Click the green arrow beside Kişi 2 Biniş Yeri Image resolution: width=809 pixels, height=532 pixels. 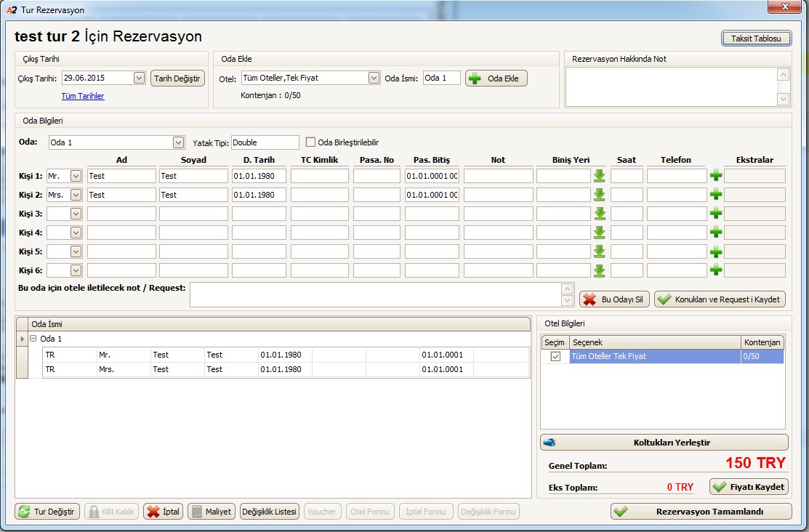coord(599,195)
